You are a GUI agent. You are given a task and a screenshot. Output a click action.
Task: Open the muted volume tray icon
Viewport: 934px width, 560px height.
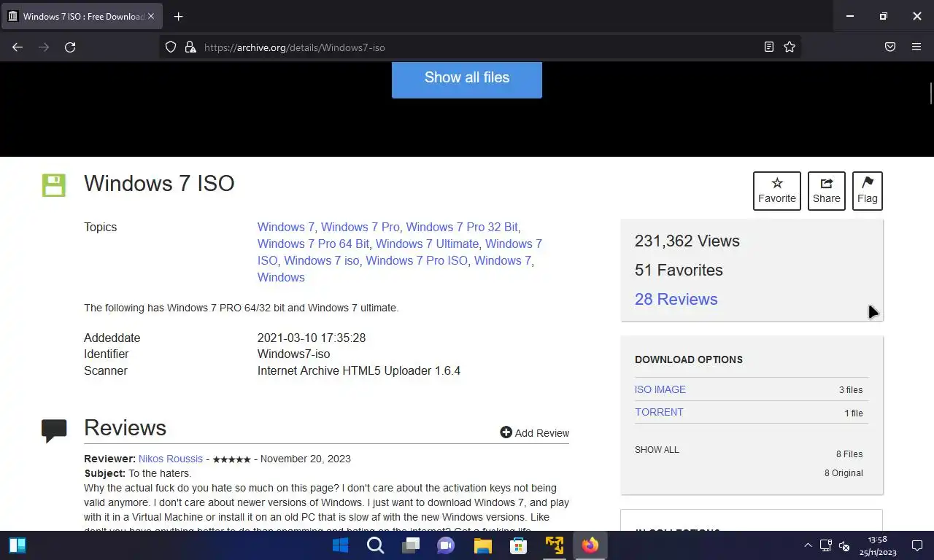(x=844, y=545)
